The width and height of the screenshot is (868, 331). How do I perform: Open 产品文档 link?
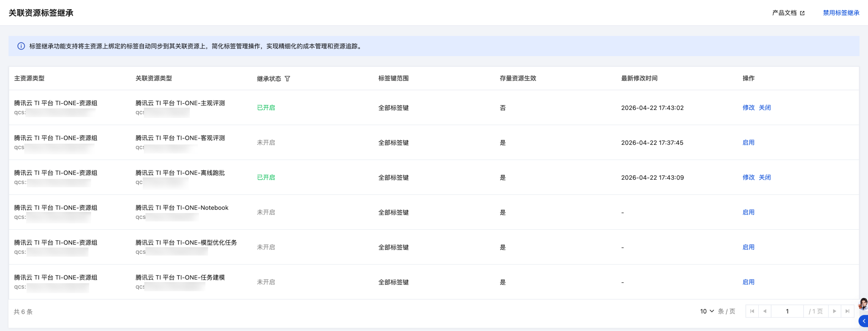pyautogui.click(x=784, y=13)
